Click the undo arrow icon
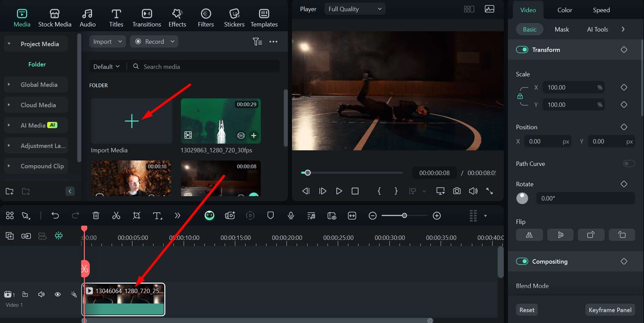 (x=55, y=215)
